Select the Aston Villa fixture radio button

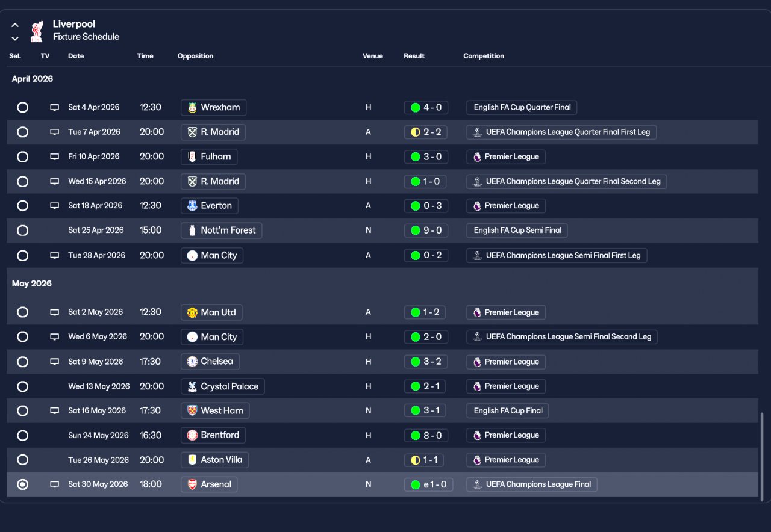pyautogui.click(x=22, y=460)
